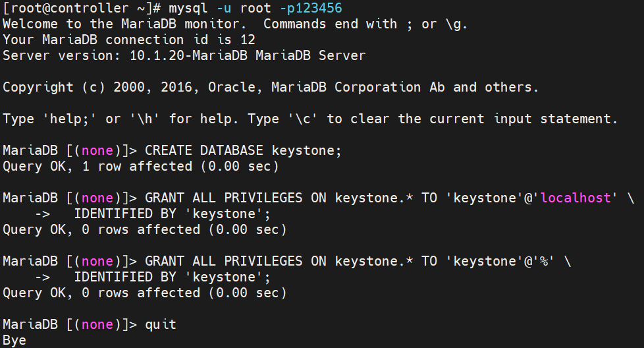This screenshot has width=644, height=348.
Task: Click the '-u' flag in the mysql command
Action: point(224,8)
